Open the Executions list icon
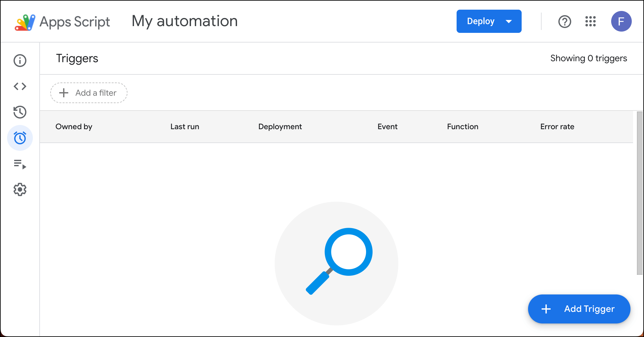 [x=20, y=164]
